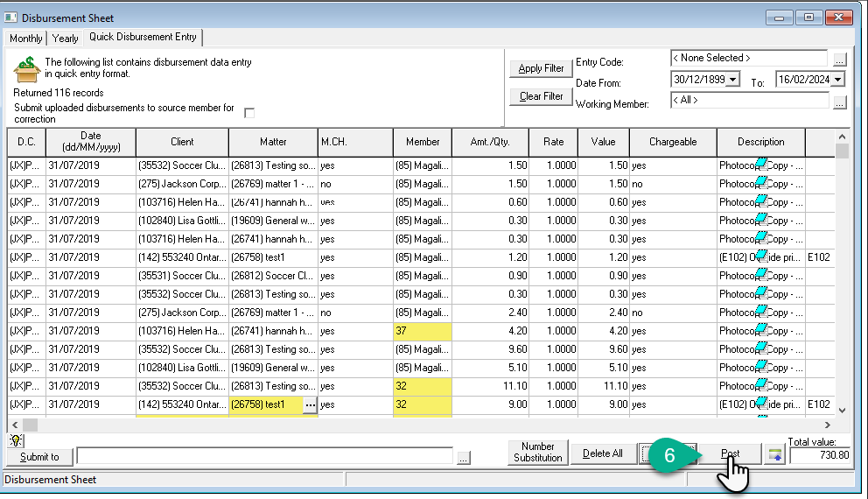The width and height of the screenshot is (868, 499).
Task: Select highlighted matter cell (26758) test1
Action: 266,404
